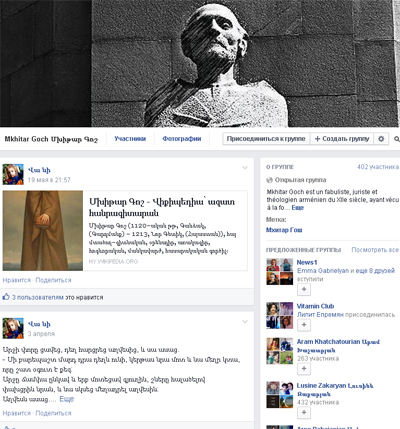Open the group settings gear menu
Viewport: 400px width, 429px height.
[381, 139]
